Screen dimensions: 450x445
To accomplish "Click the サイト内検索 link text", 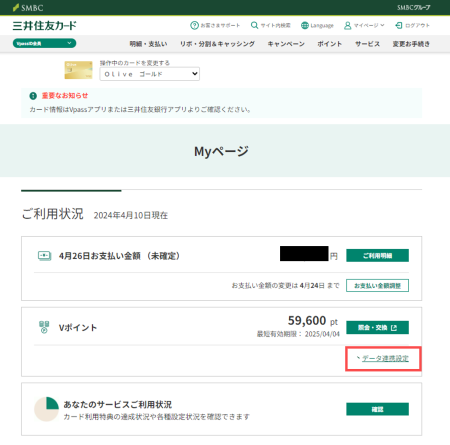I will (275, 25).
